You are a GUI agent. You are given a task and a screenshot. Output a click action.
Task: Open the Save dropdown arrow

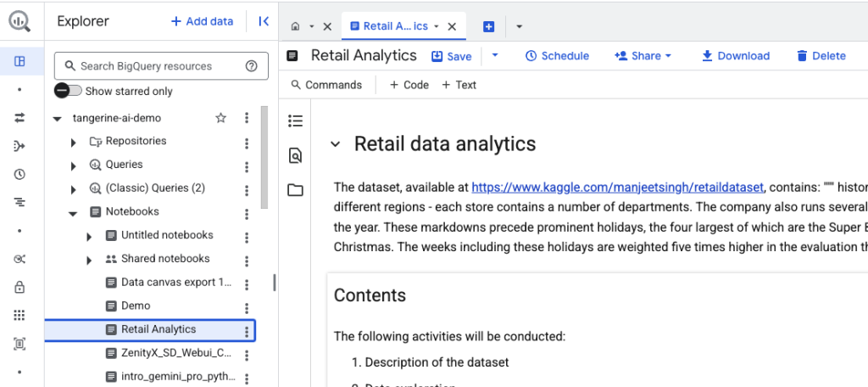[x=495, y=55]
